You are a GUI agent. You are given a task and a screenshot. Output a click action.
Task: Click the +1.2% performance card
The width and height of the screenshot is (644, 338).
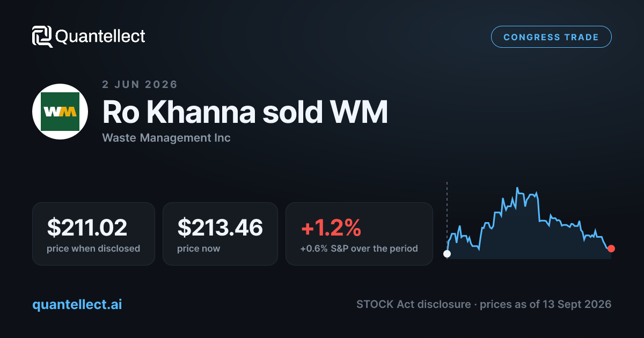(x=359, y=234)
